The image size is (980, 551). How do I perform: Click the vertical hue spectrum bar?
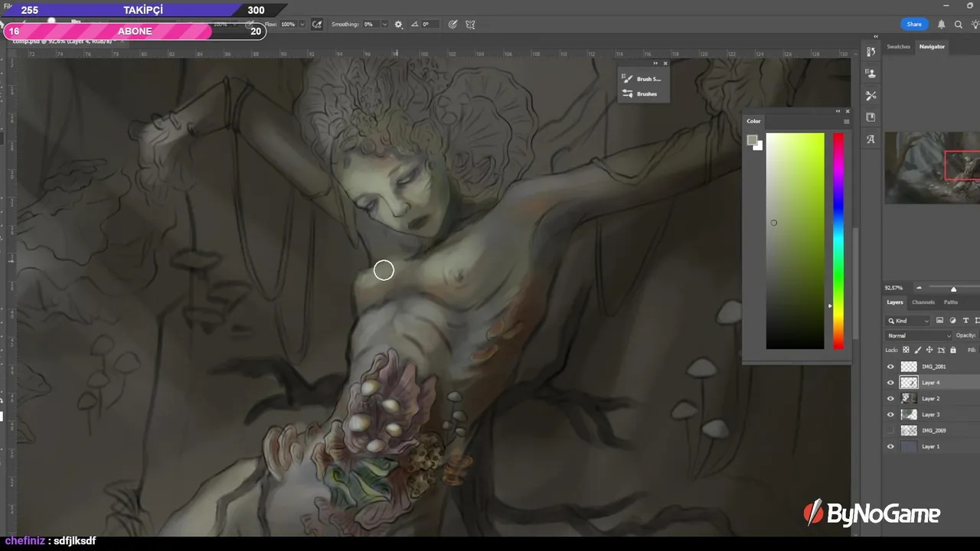click(x=838, y=241)
